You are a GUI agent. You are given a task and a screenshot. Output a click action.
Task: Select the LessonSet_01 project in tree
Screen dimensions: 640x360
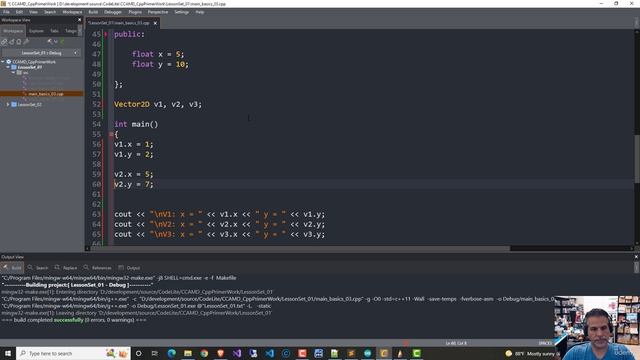pos(29,67)
